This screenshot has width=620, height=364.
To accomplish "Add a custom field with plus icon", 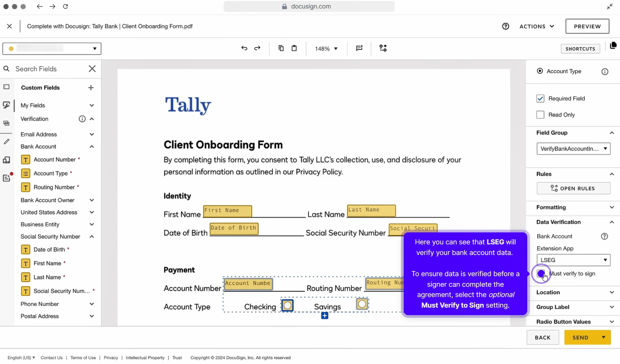I will click(91, 88).
